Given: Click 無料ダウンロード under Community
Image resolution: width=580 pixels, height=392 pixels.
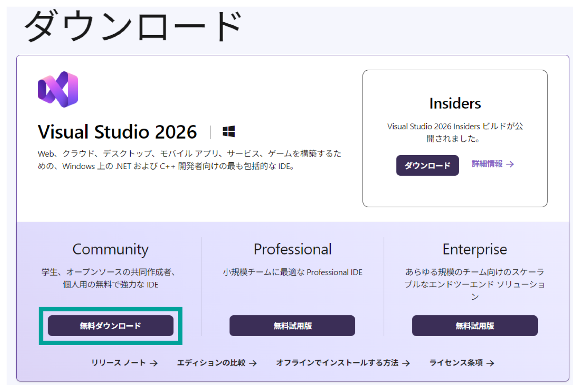Looking at the screenshot, I should [111, 326].
